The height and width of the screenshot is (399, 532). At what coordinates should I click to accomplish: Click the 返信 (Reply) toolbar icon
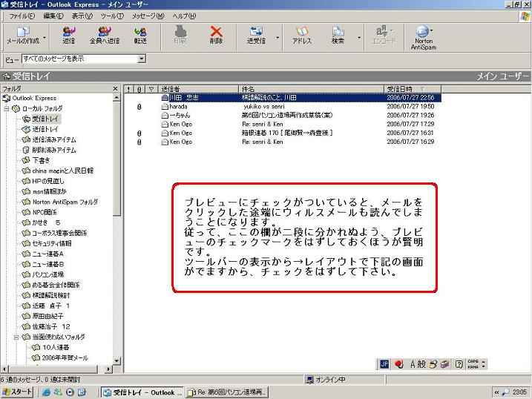(69, 32)
